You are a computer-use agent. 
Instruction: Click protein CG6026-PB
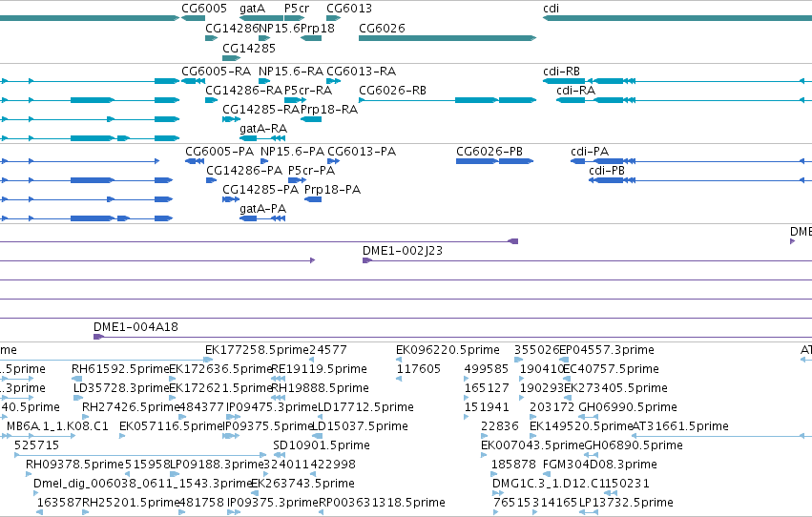coord(489,151)
